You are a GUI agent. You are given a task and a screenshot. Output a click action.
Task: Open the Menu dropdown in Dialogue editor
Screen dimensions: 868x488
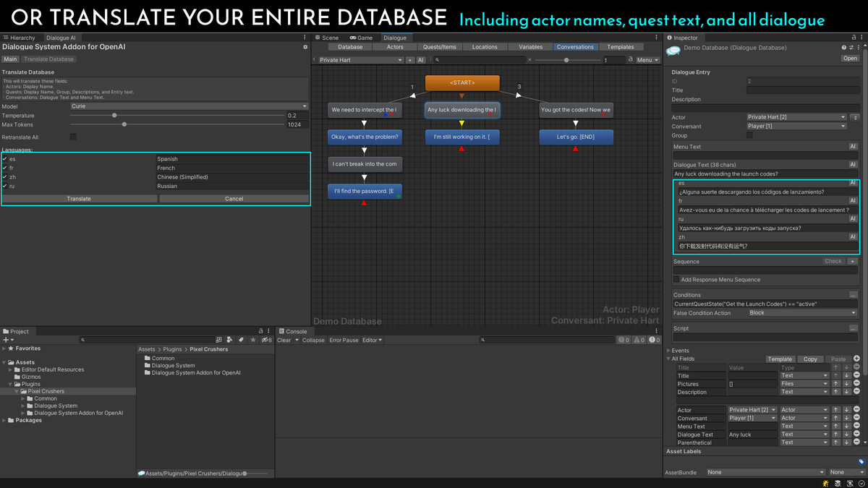(647, 60)
